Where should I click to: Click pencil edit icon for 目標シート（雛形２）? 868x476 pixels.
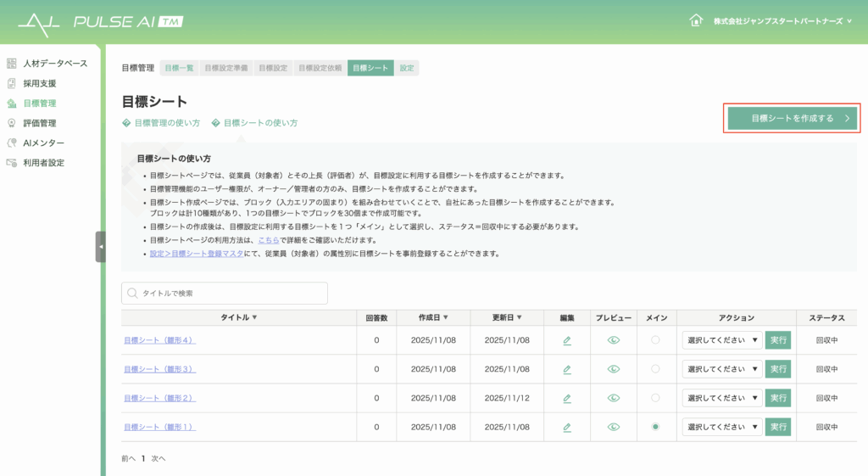coord(567,398)
